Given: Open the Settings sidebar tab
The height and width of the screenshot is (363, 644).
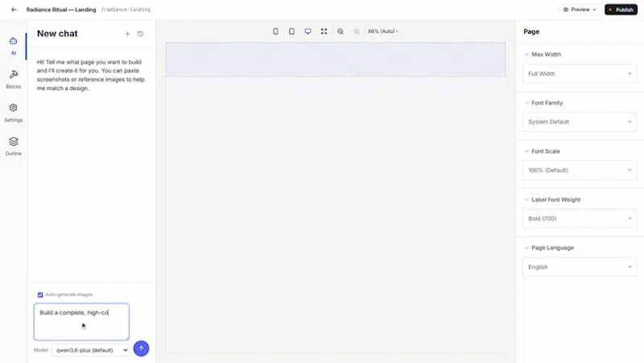Looking at the screenshot, I should click(x=13, y=113).
